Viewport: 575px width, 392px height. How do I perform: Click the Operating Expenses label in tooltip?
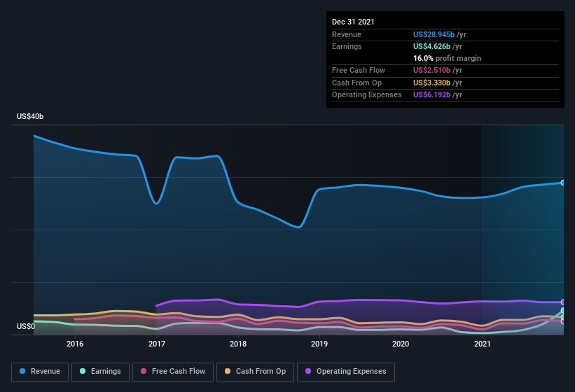pyautogui.click(x=367, y=95)
